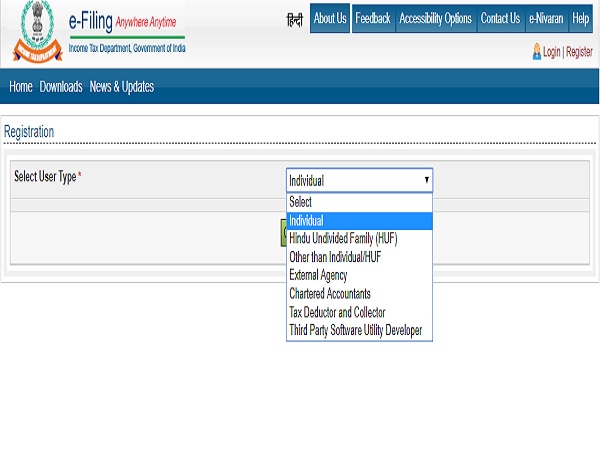
Task: Click the Login link
Action: 551,52
